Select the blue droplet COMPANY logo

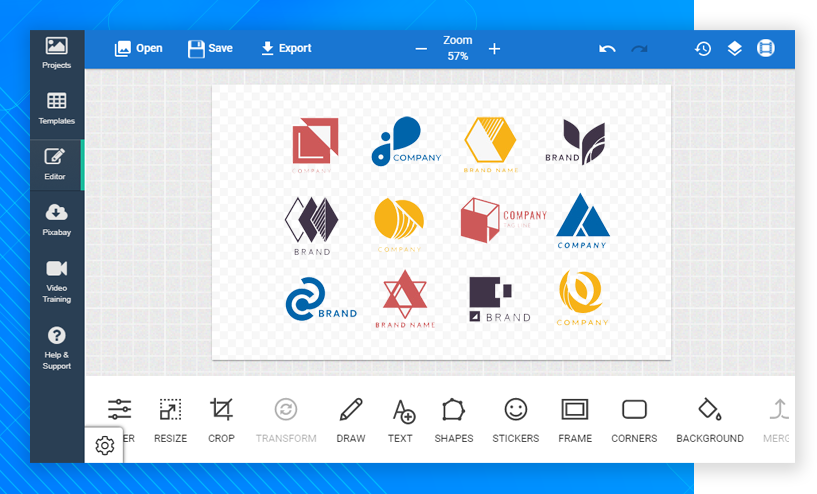(406, 141)
